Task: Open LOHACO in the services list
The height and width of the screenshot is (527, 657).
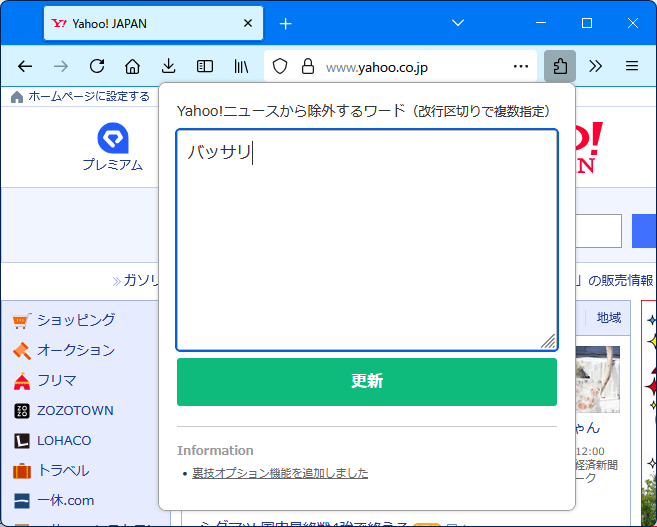Action: point(64,441)
